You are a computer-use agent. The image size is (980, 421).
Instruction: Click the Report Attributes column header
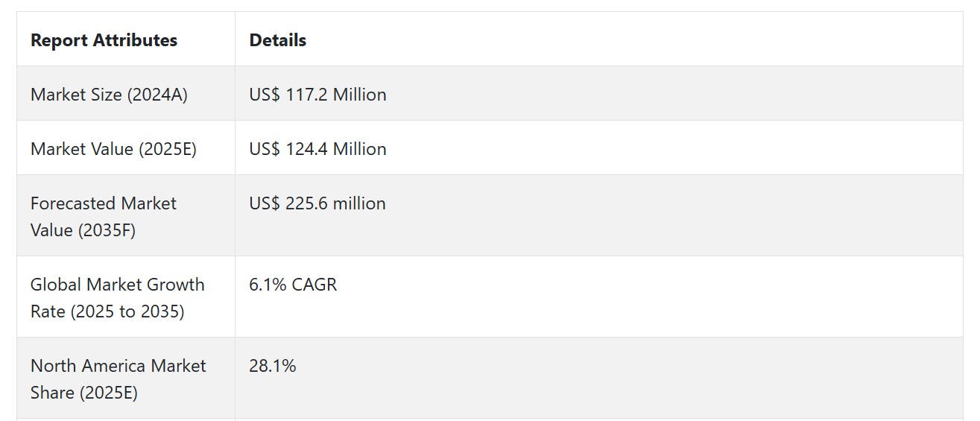pos(104,40)
